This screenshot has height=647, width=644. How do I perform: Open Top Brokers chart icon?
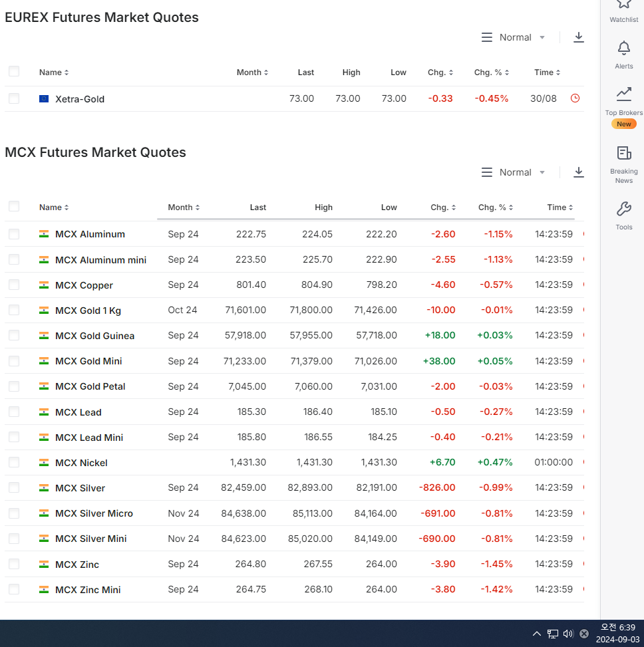pos(623,94)
